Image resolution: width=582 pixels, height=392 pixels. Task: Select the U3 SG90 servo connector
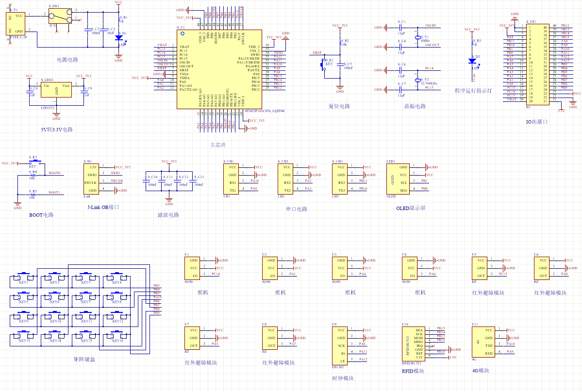(340, 268)
